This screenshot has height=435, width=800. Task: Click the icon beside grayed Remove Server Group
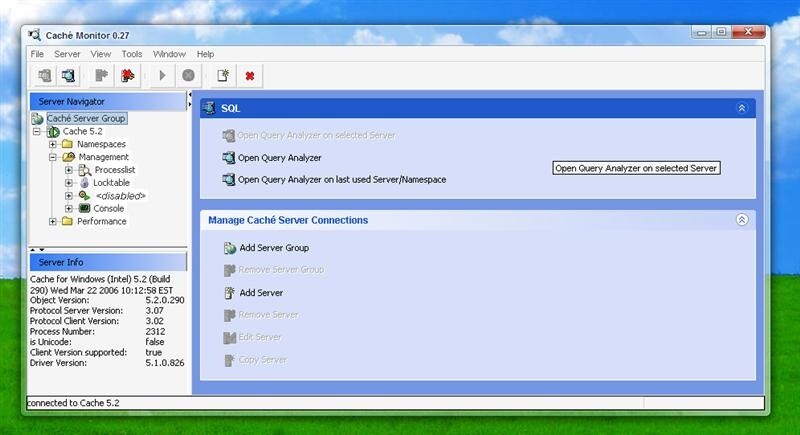tap(230, 270)
